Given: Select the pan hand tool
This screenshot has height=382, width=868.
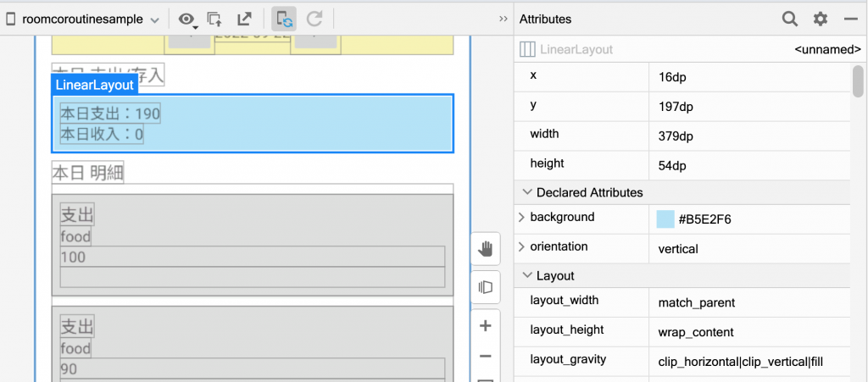Looking at the screenshot, I should point(486,249).
